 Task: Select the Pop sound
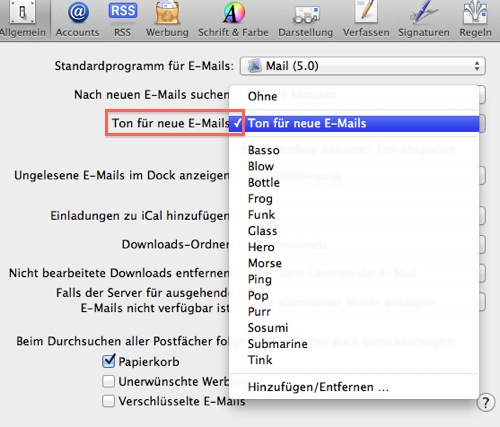(x=354, y=295)
